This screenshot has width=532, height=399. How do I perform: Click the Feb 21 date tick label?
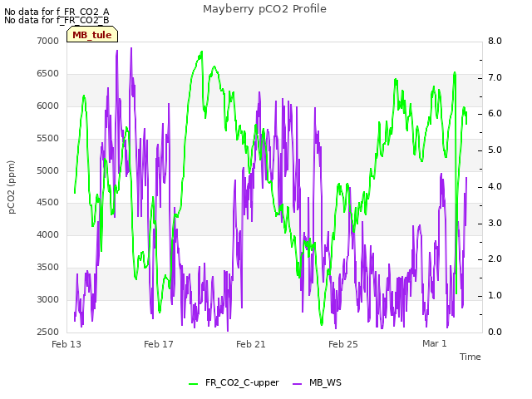251,344
